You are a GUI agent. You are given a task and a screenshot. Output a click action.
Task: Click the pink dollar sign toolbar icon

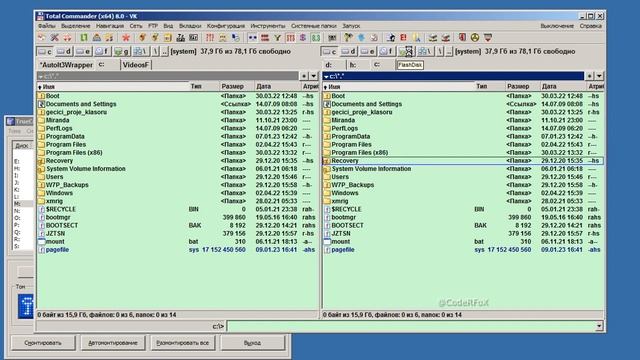(303, 38)
